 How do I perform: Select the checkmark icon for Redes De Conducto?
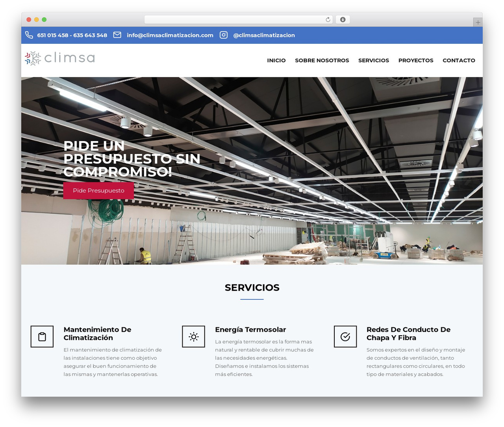345,337
